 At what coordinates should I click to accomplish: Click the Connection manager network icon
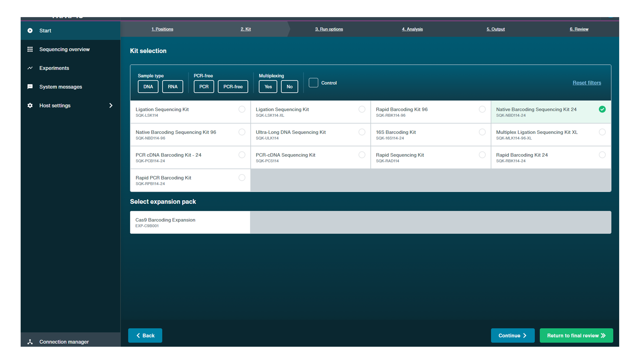tap(30, 342)
